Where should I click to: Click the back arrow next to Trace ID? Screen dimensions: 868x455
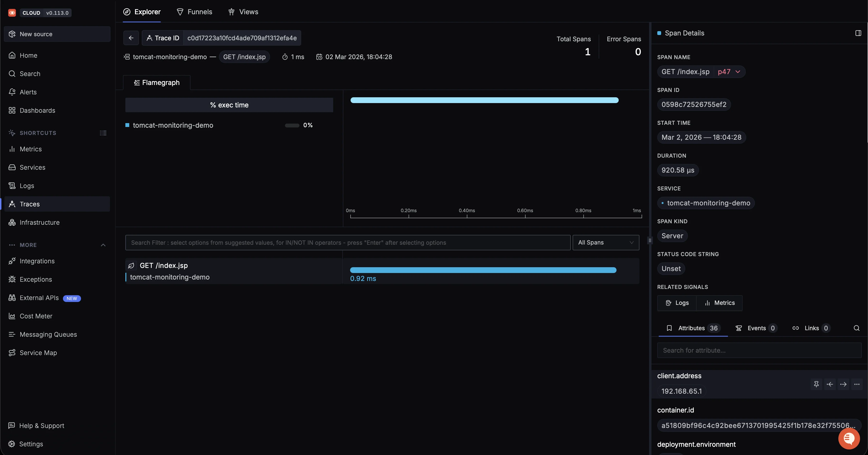[131, 38]
